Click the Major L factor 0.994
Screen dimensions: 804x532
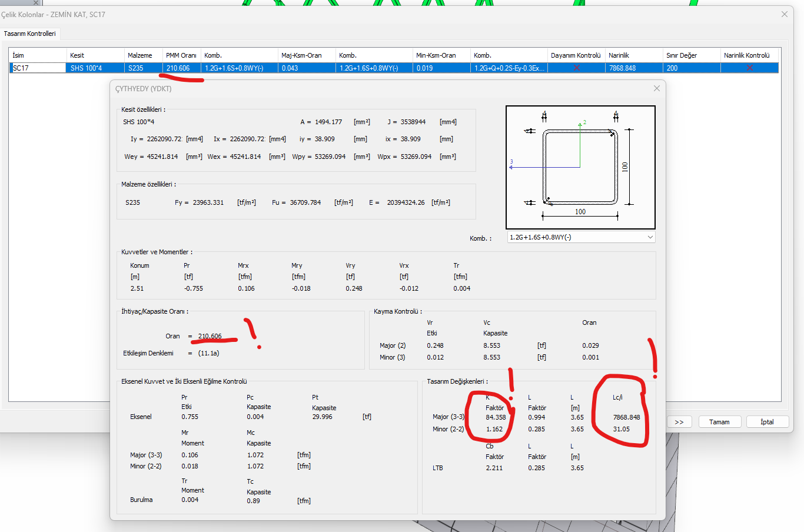click(536, 417)
